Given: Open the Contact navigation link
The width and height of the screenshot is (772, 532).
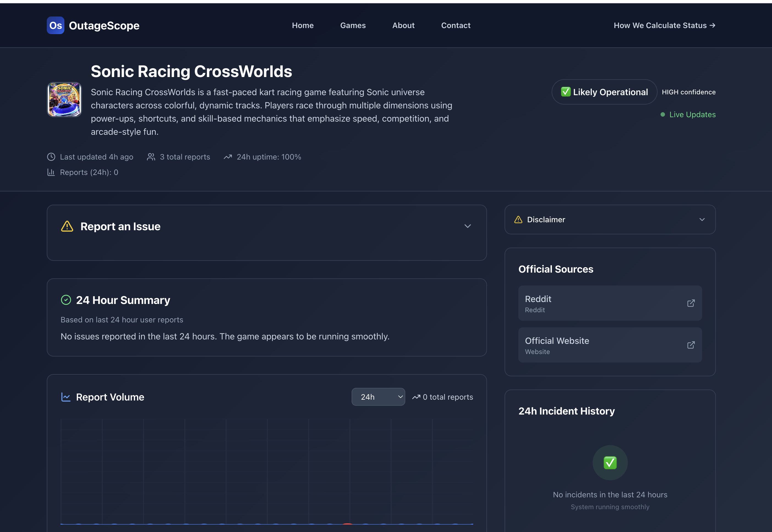Looking at the screenshot, I should pos(456,25).
